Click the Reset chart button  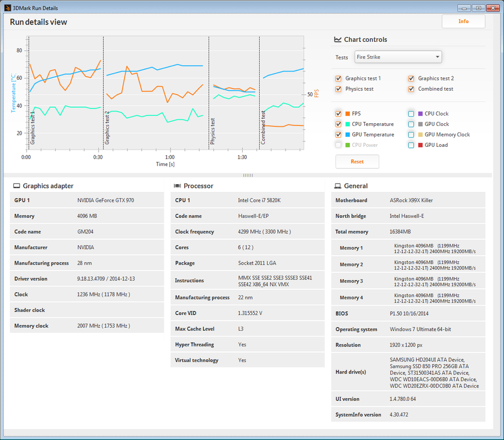coord(357,161)
